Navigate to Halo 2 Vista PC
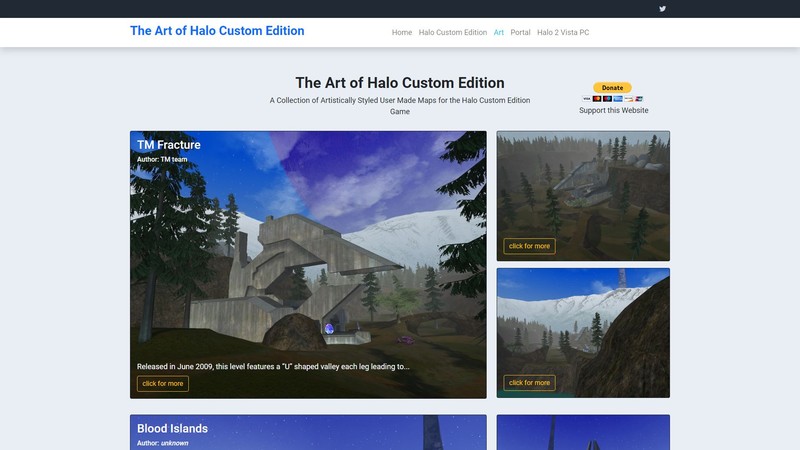Image resolution: width=800 pixels, height=450 pixels. [563, 32]
